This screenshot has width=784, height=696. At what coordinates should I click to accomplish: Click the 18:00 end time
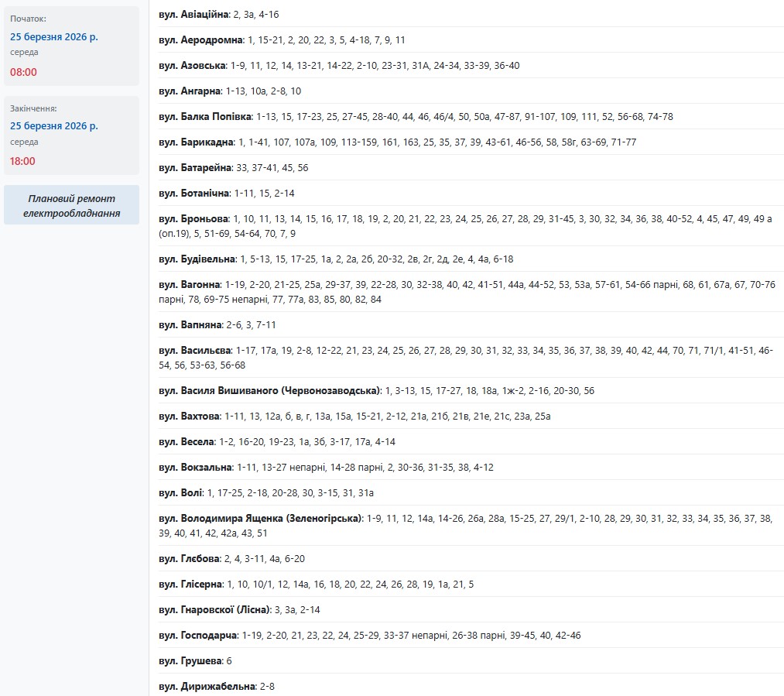23,161
